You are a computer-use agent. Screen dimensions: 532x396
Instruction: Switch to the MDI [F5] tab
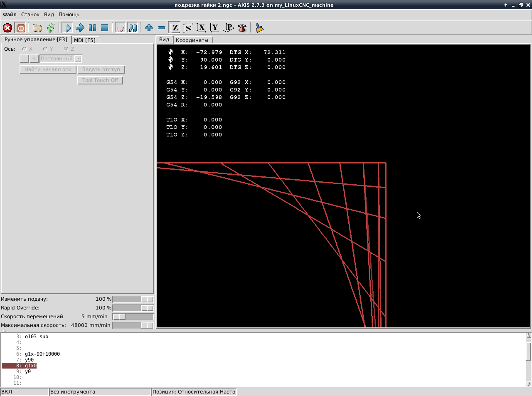pos(85,40)
